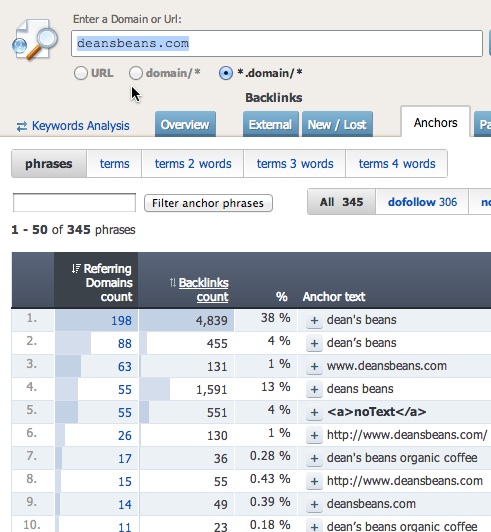The width and height of the screenshot is (491, 532).
Task: Open referring domains count 63
Action: pyautogui.click(x=125, y=367)
